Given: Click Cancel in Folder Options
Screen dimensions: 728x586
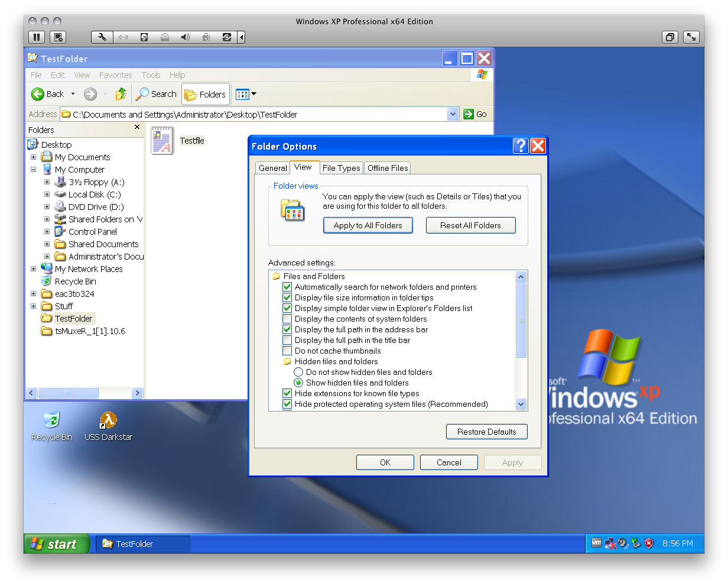Looking at the screenshot, I should pyautogui.click(x=449, y=462).
